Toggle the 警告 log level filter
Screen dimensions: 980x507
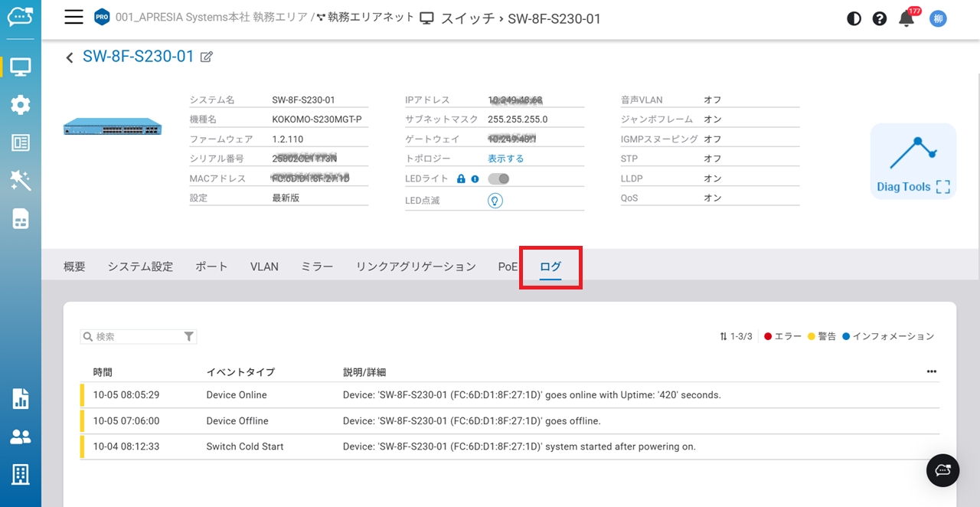click(822, 337)
